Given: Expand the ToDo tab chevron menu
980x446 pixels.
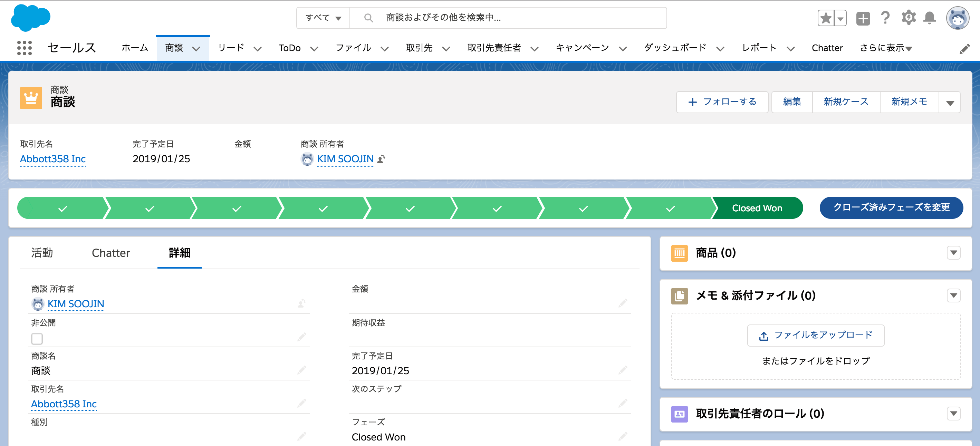Looking at the screenshot, I should (x=314, y=49).
